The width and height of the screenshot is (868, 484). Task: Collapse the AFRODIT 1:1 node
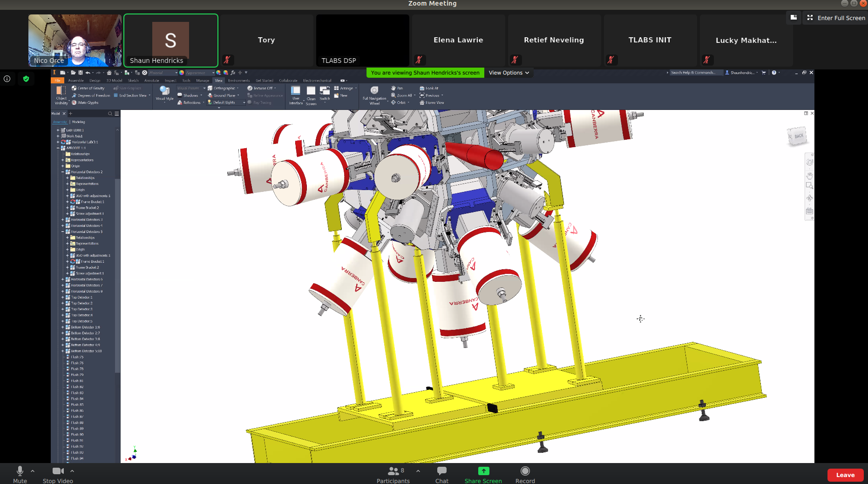click(x=58, y=148)
